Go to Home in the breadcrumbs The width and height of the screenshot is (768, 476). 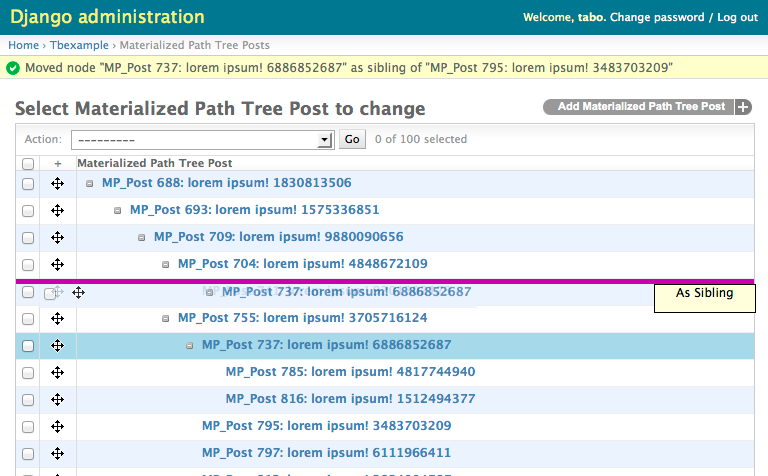point(23,45)
